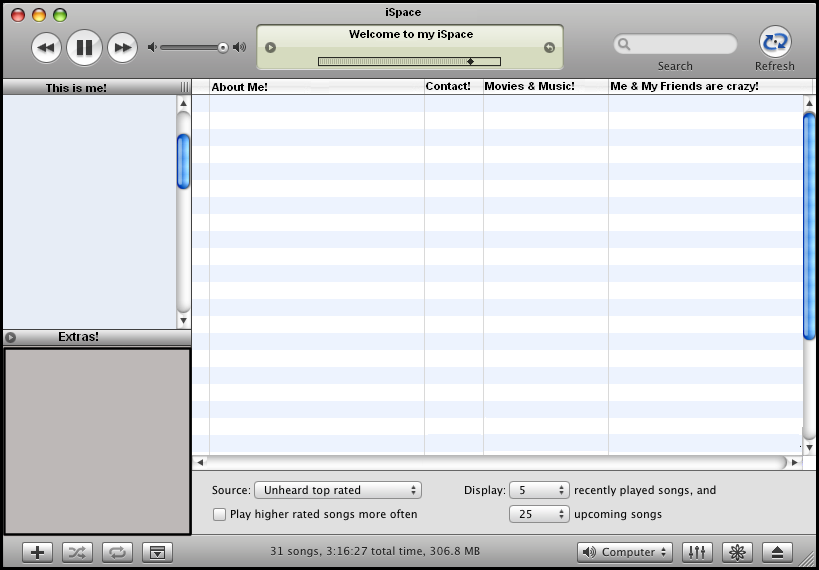Screen dimensions: 819x570
Task: Click the small play arrow in display panel
Action: (x=270, y=48)
